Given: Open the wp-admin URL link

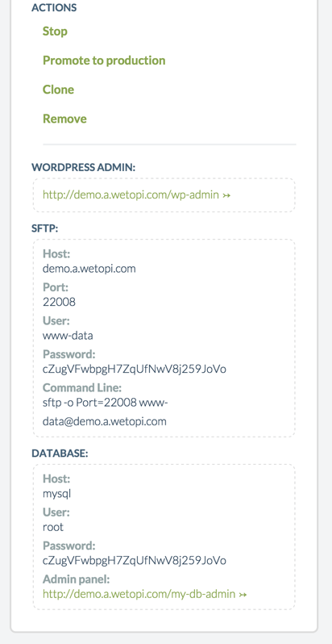Looking at the screenshot, I should [x=131, y=194].
